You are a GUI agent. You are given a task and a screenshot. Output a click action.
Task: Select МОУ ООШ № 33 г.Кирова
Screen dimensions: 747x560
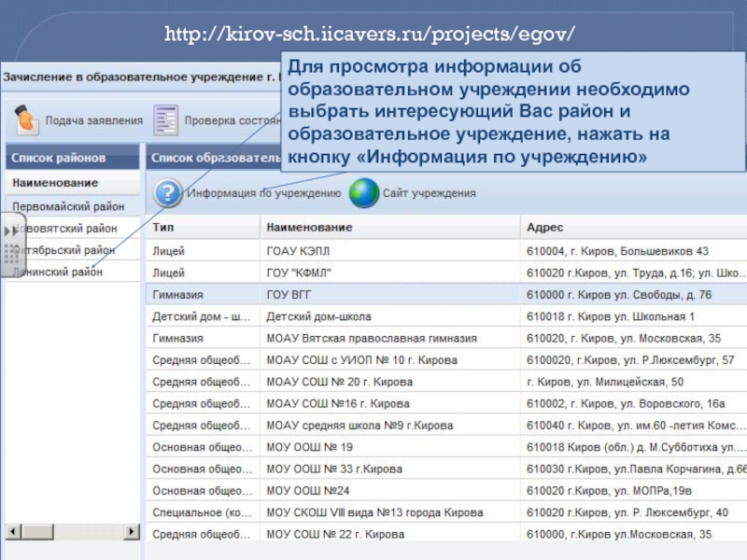(x=446, y=469)
